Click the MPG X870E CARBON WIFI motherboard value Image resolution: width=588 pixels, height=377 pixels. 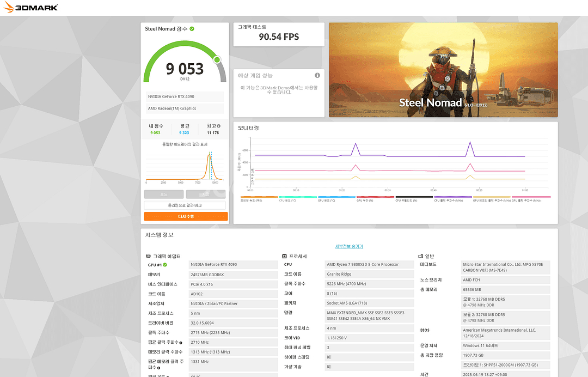[x=505, y=267]
